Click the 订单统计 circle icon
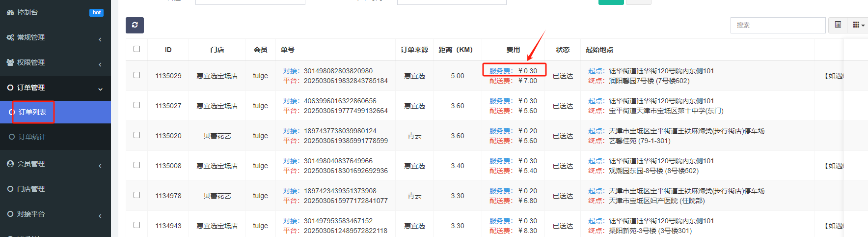The height and width of the screenshot is (237, 868). coord(12,137)
